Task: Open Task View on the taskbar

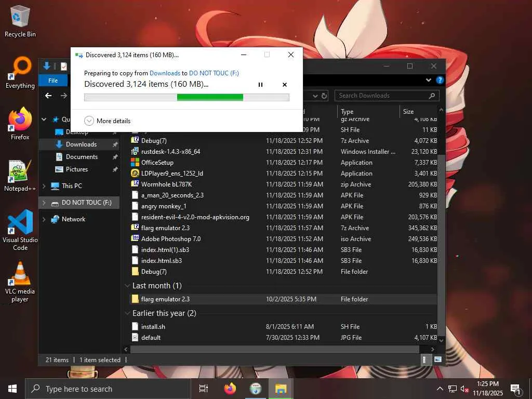Action: point(204,389)
